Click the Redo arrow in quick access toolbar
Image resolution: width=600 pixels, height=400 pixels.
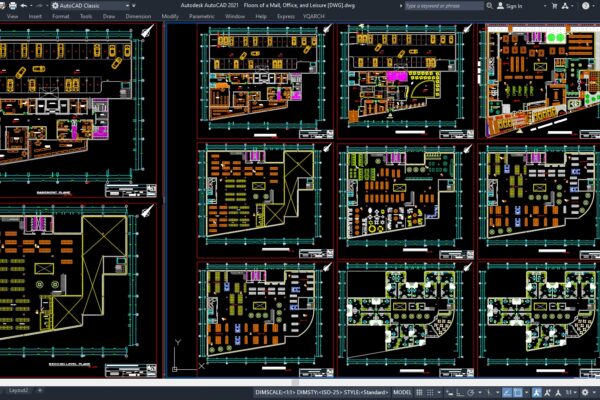(39, 6)
